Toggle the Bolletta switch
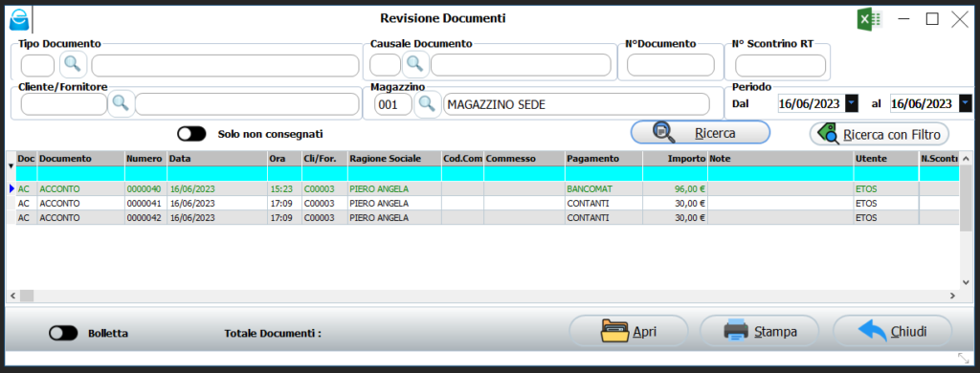 63,334
